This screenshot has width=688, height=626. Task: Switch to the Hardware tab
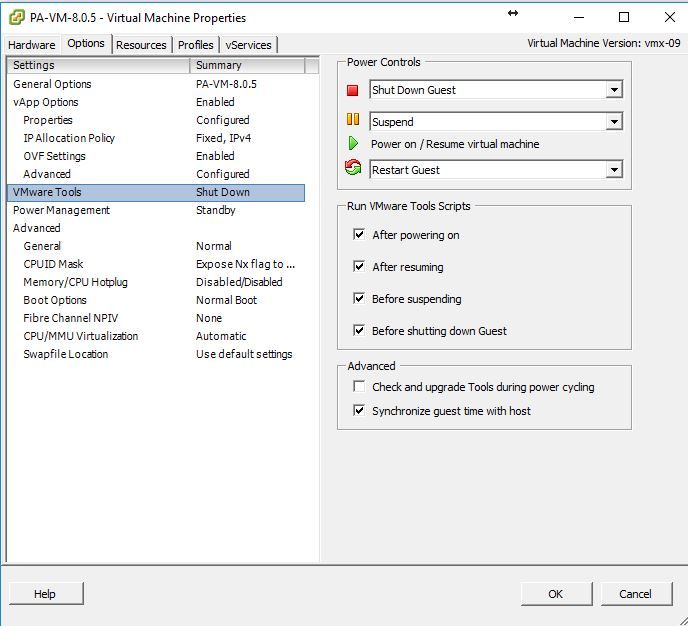[32, 45]
